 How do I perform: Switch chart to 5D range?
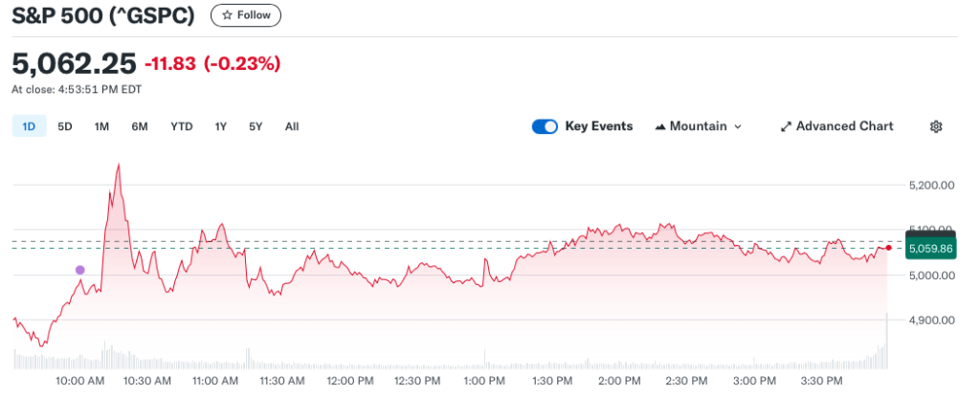click(x=65, y=126)
